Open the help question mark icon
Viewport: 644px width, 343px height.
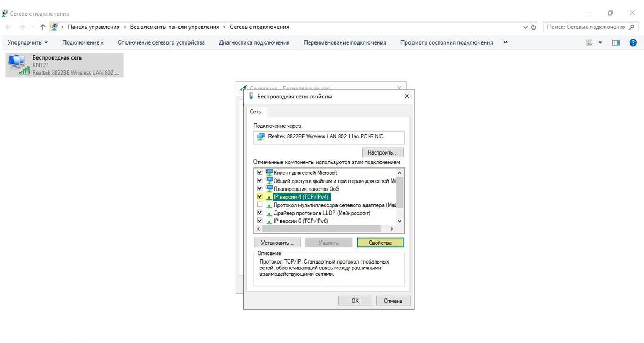pyautogui.click(x=633, y=42)
